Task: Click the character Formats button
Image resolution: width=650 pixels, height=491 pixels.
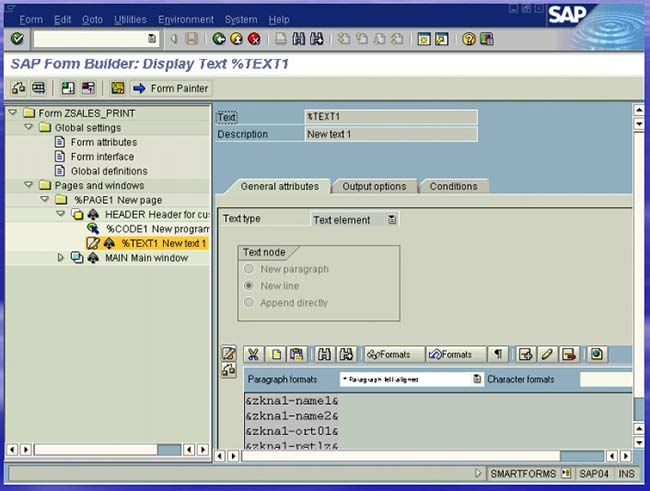Action: (x=456, y=355)
